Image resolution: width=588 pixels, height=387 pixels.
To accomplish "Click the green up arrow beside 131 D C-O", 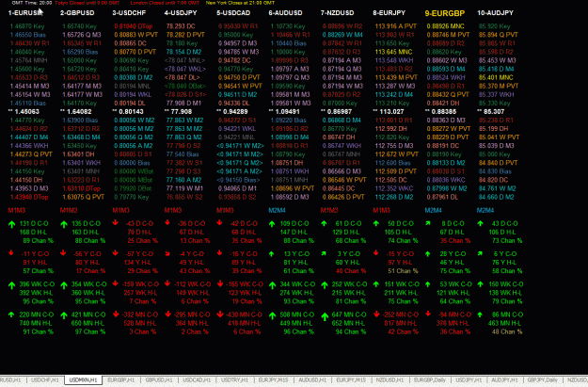I will pos(11,224).
